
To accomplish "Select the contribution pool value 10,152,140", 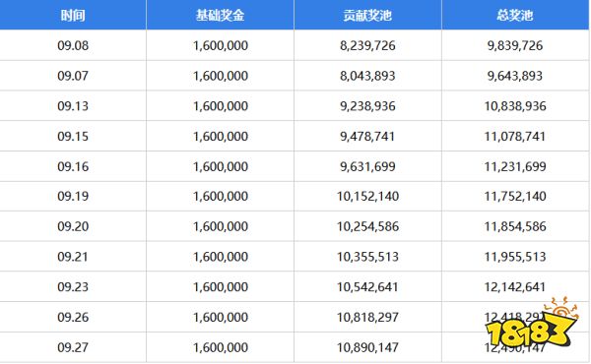I will click(x=367, y=196).
